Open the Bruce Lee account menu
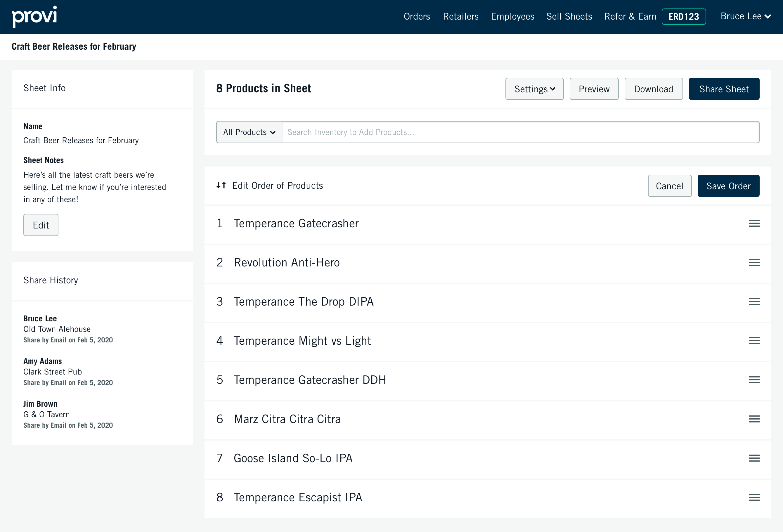This screenshot has width=783, height=532. [746, 16]
